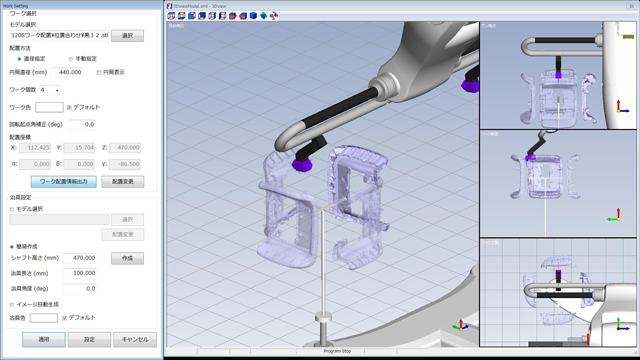Click the XYZ axis triad in main viewport

pos(461,326)
